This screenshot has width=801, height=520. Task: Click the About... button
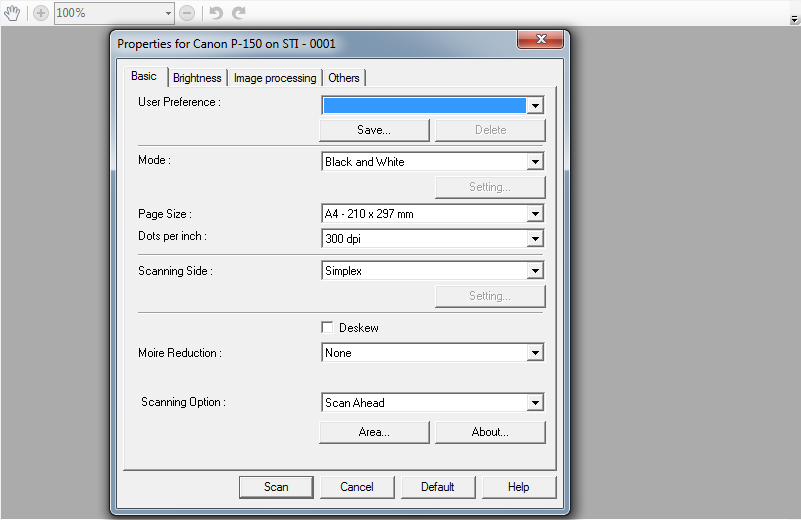[x=490, y=432]
